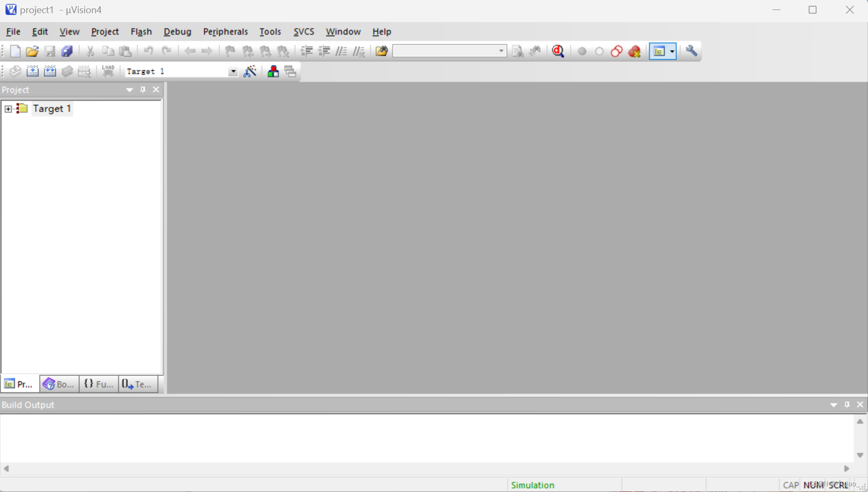The height and width of the screenshot is (492, 868).
Task: Close the Project panel
Action: click(156, 90)
